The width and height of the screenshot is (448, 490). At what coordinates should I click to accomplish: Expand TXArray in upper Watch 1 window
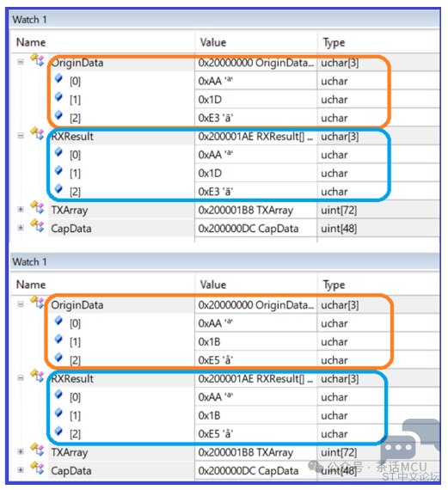21,209
